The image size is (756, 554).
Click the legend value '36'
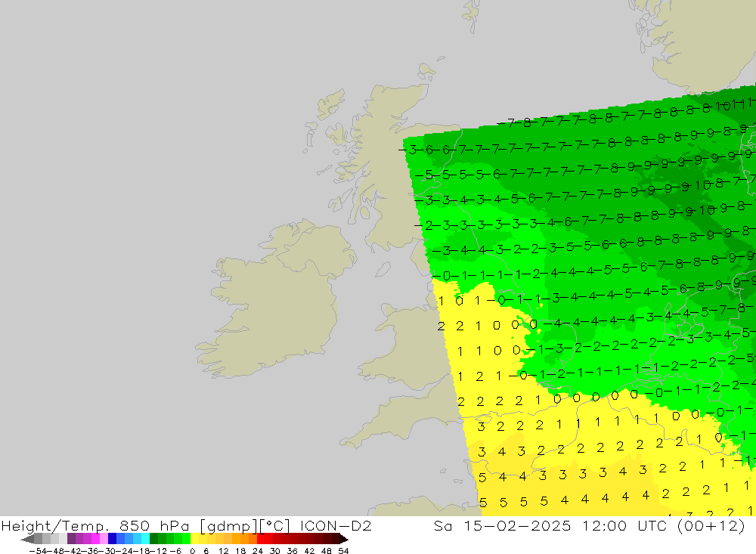click(292, 551)
